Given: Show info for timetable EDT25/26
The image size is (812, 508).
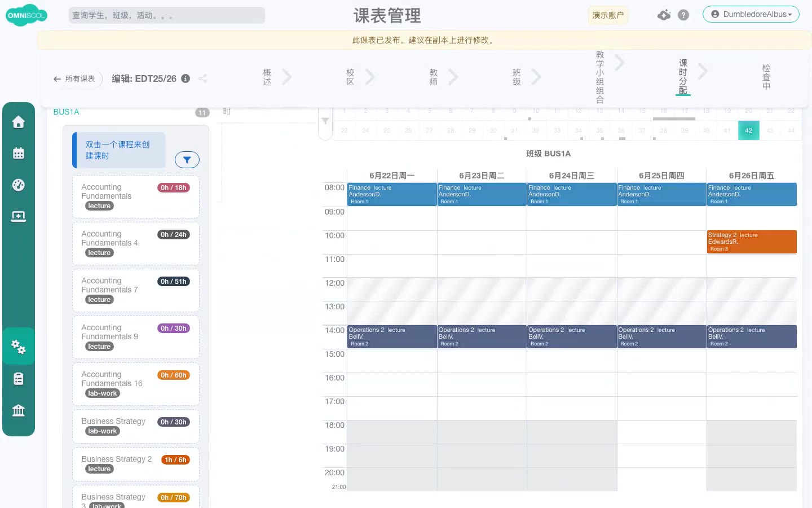Looking at the screenshot, I should tap(186, 78).
